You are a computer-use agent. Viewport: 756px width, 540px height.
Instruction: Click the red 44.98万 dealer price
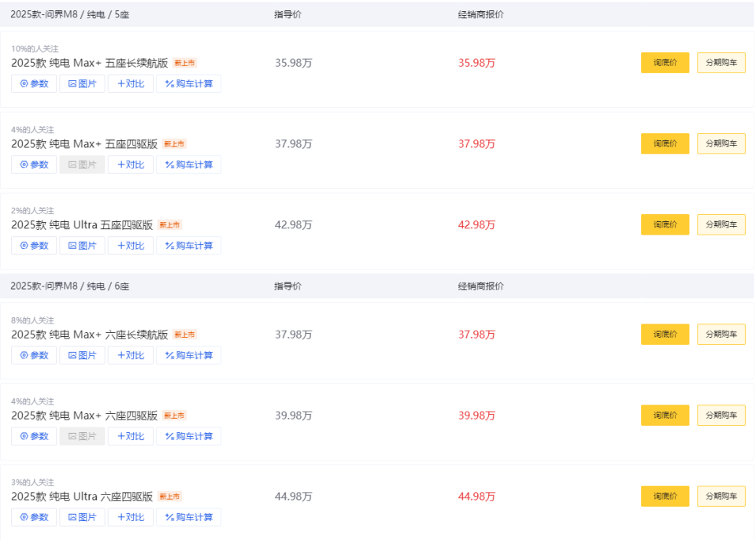click(477, 497)
